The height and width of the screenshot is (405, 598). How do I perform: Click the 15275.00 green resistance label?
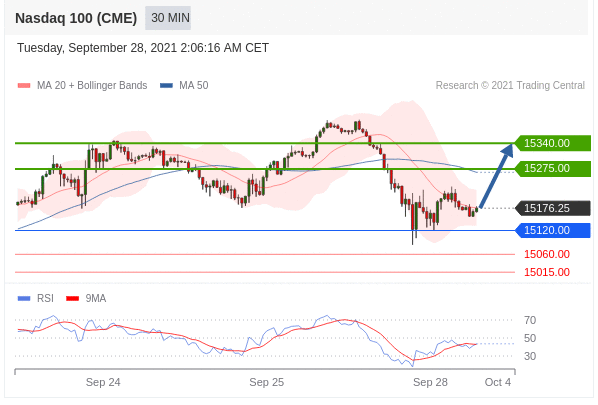[553, 168]
